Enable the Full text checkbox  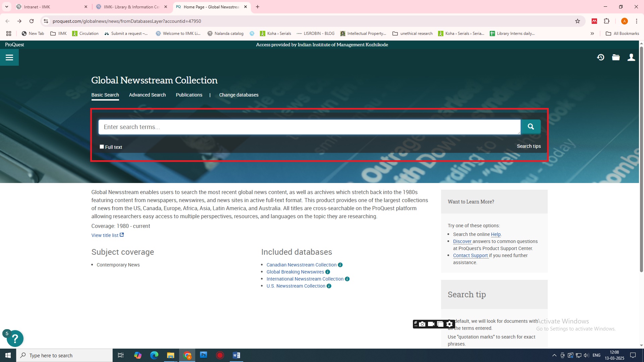click(102, 147)
